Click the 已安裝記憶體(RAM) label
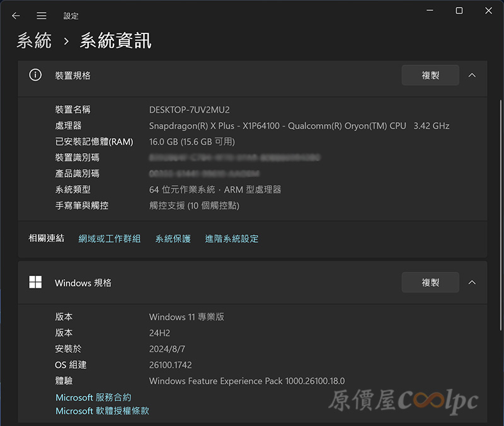Image resolution: width=504 pixels, height=426 pixels. tap(94, 141)
